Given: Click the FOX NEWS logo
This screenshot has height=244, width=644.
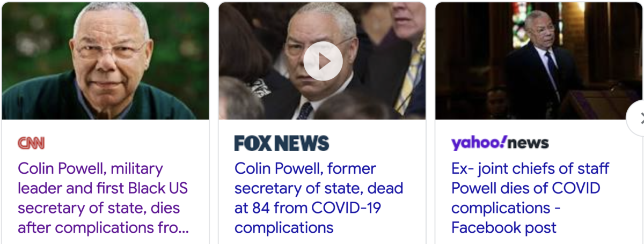Looking at the screenshot, I should 282,143.
